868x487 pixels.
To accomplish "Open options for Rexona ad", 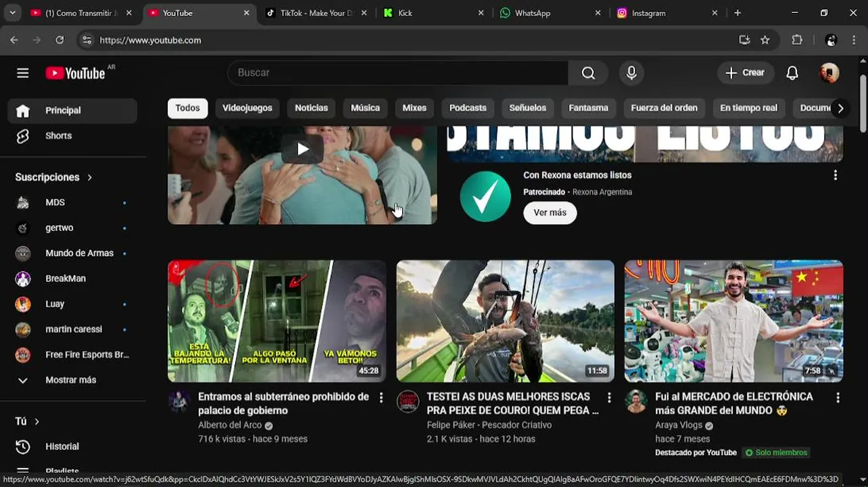I will pyautogui.click(x=836, y=175).
